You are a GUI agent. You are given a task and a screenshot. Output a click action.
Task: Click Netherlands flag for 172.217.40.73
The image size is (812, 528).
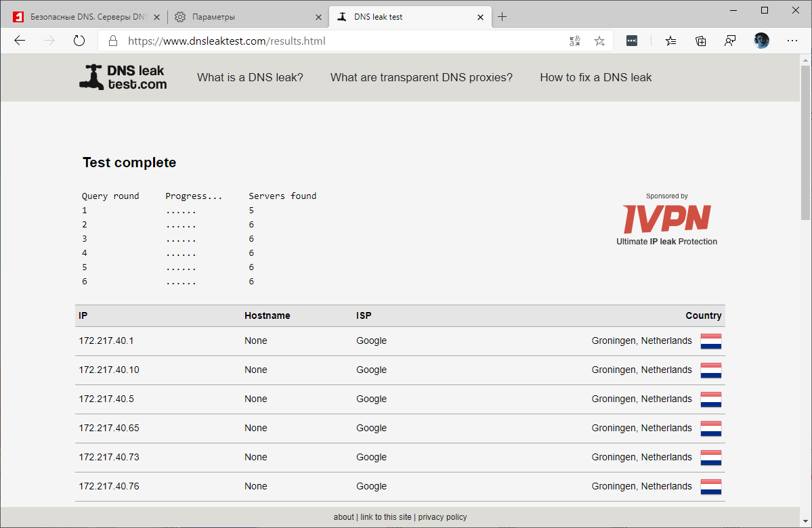coord(711,458)
